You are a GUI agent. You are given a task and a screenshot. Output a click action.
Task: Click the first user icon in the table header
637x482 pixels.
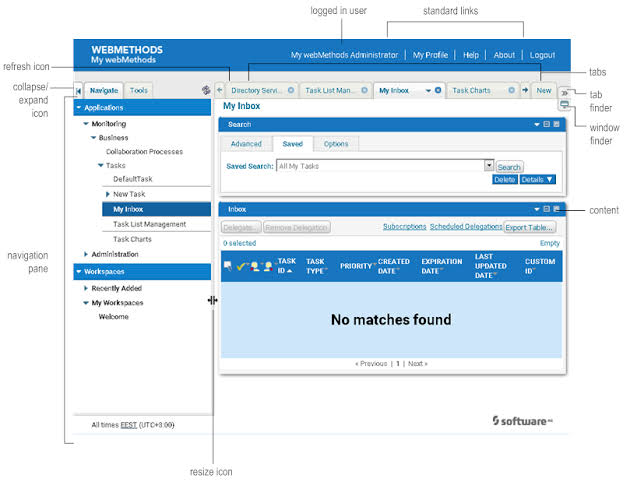coord(254,266)
